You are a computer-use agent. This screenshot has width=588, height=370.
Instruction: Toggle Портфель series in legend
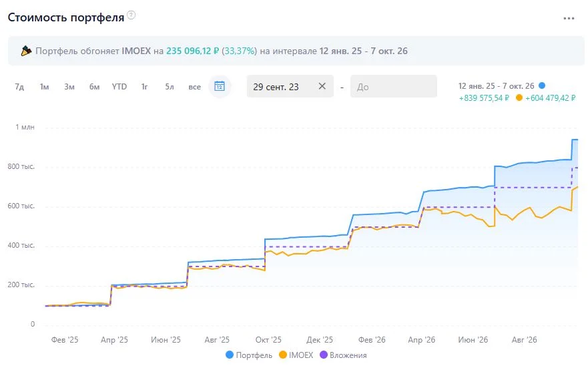point(249,355)
